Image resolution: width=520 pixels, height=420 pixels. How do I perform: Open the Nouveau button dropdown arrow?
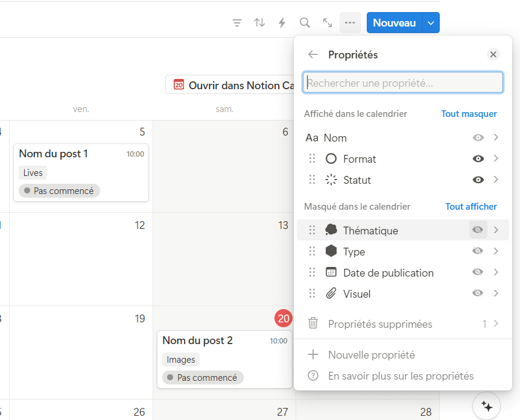click(430, 23)
